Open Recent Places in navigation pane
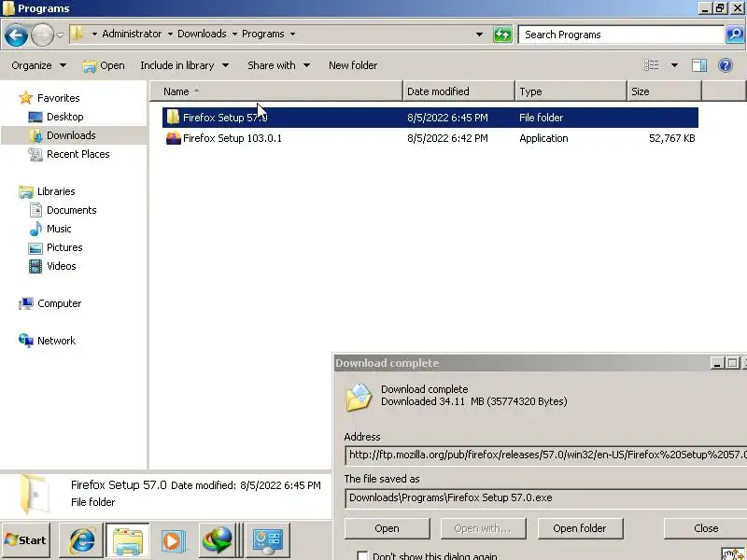 click(x=78, y=154)
